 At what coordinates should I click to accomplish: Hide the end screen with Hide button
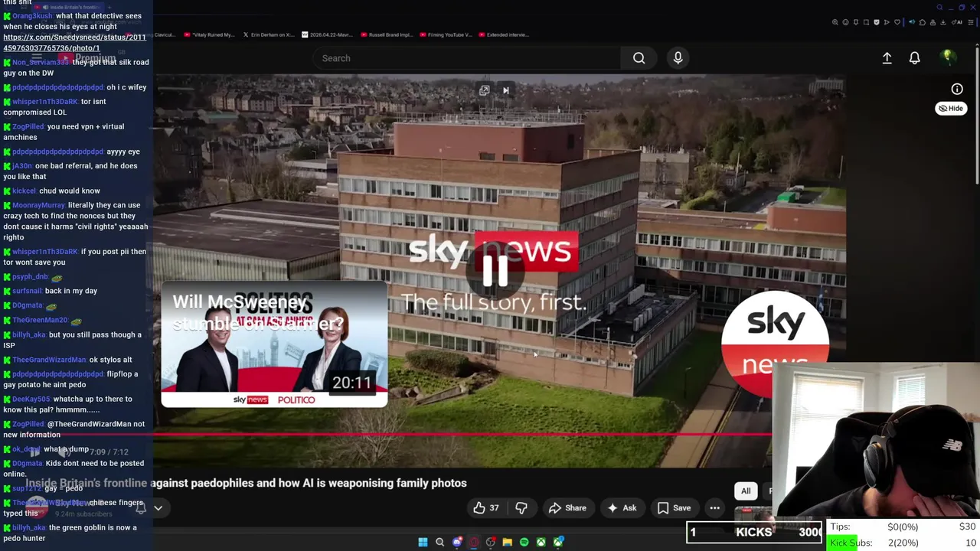point(951,109)
